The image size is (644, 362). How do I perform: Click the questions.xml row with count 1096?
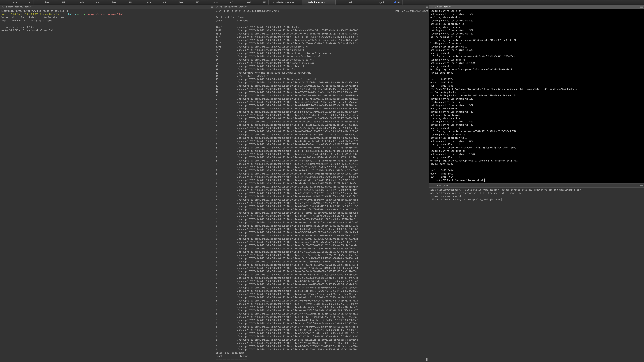(x=262, y=47)
